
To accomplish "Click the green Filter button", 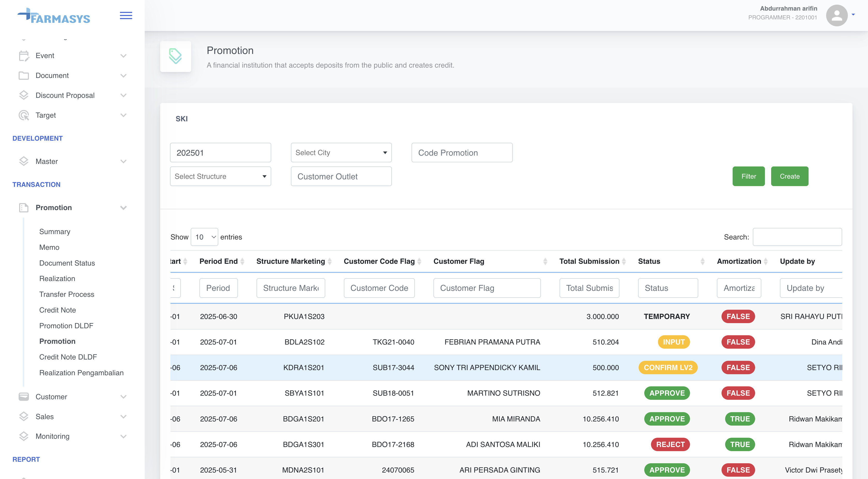I will [748, 176].
